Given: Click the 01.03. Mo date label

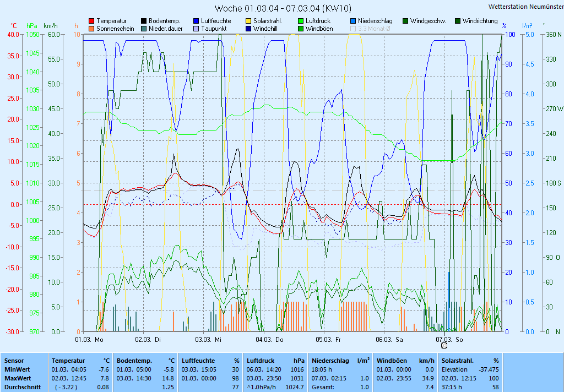Looking at the screenshot, I should (89, 340).
